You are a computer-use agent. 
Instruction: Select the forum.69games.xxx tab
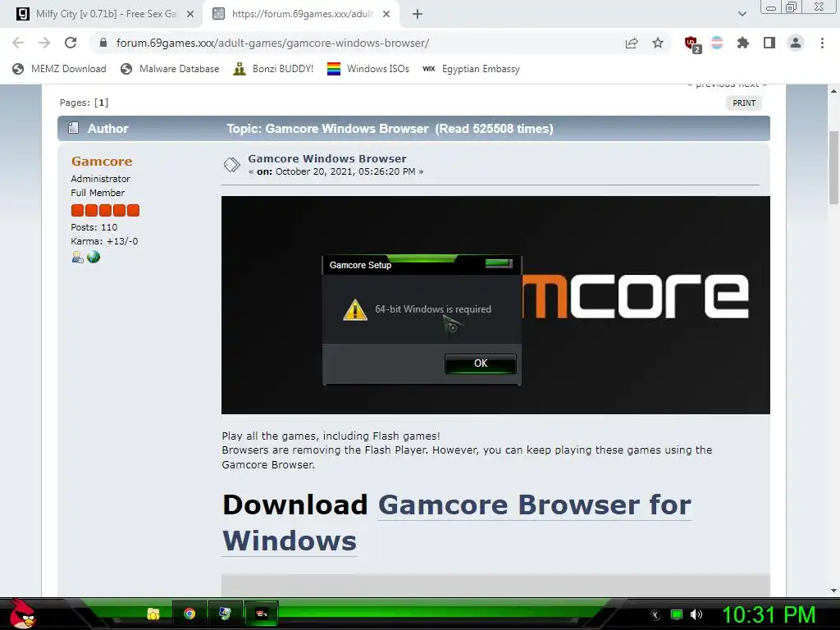[x=301, y=14]
